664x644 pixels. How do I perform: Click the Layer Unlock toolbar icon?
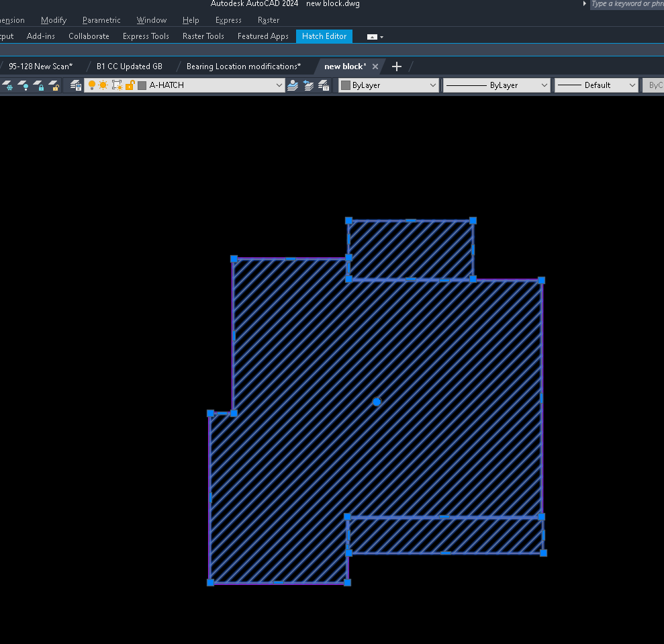coord(53,85)
